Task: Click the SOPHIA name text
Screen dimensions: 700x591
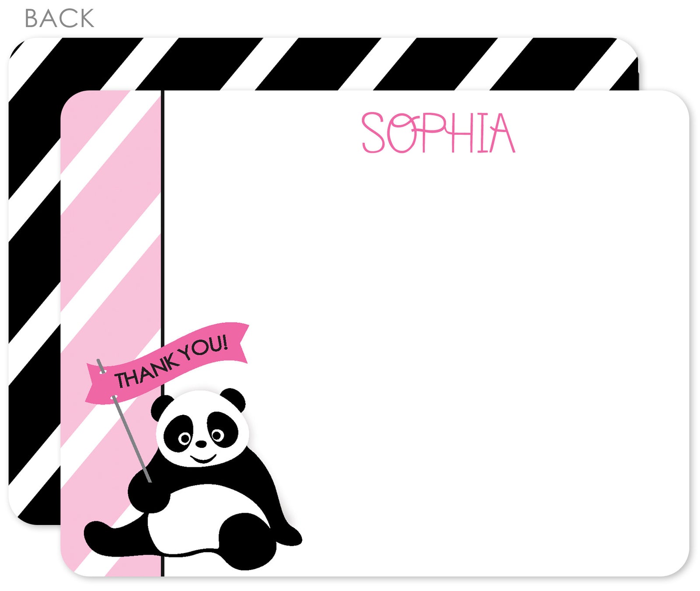Action: click(435, 131)
